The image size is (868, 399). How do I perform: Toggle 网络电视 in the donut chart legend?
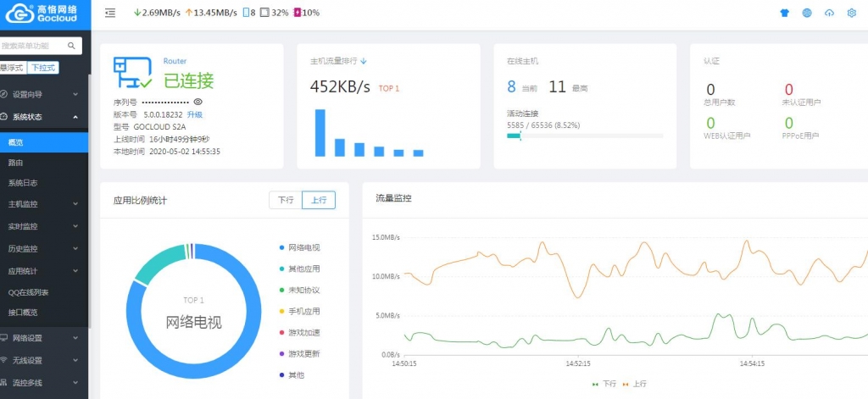coord(303,247)
